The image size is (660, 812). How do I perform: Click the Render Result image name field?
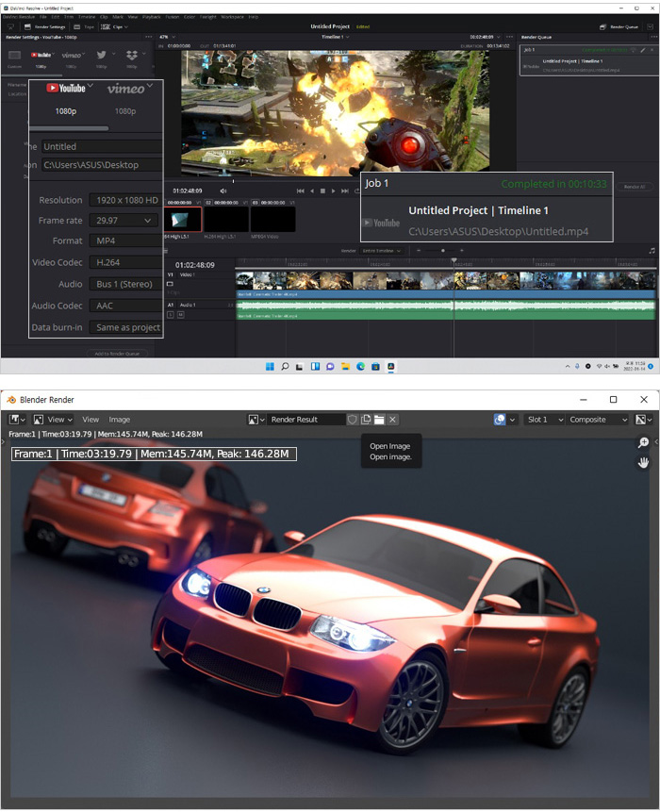click(306, 420)
